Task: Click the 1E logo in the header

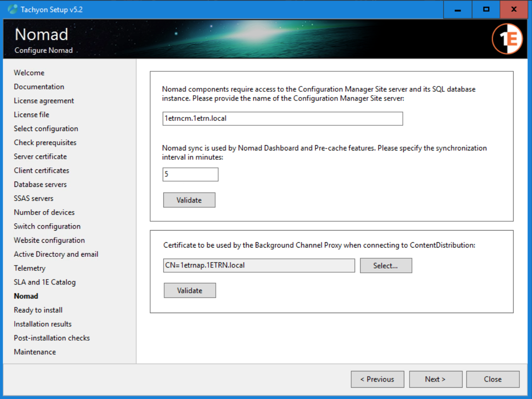Action: pos(507,39)
